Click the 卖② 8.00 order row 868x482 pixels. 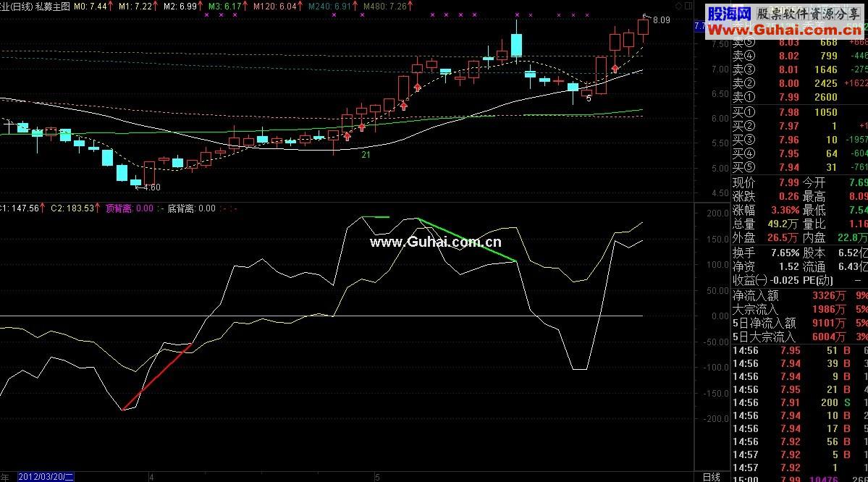(799, 83)
